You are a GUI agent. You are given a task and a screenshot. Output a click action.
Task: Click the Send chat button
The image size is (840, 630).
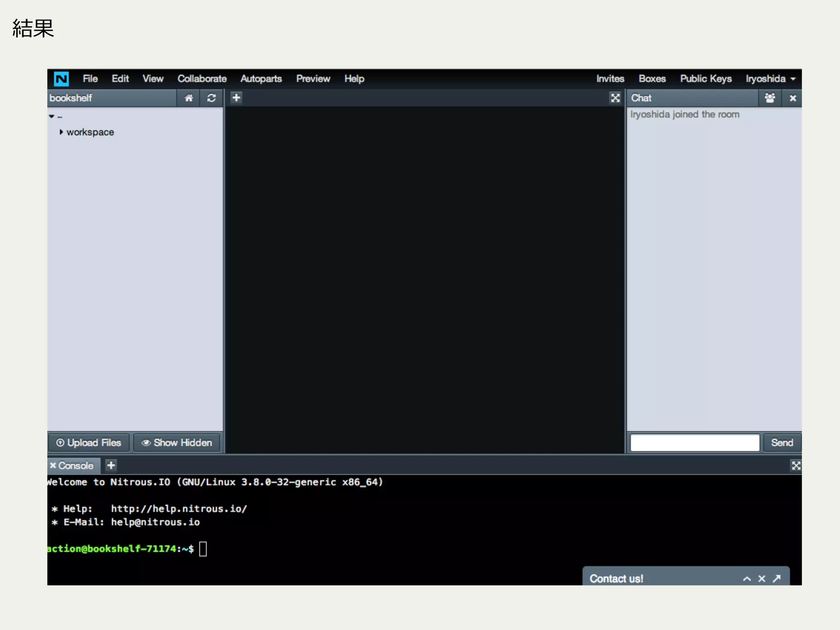[x=782, y=443]
